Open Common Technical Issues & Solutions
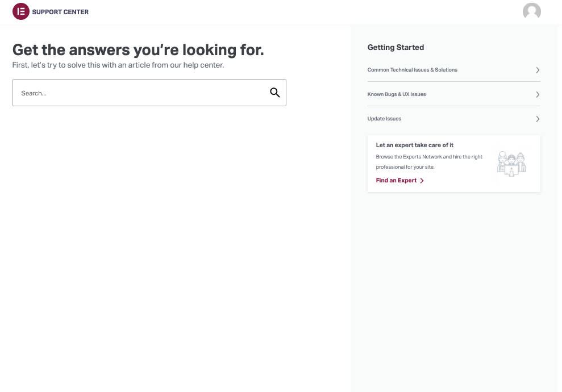 tap(413, 70)
